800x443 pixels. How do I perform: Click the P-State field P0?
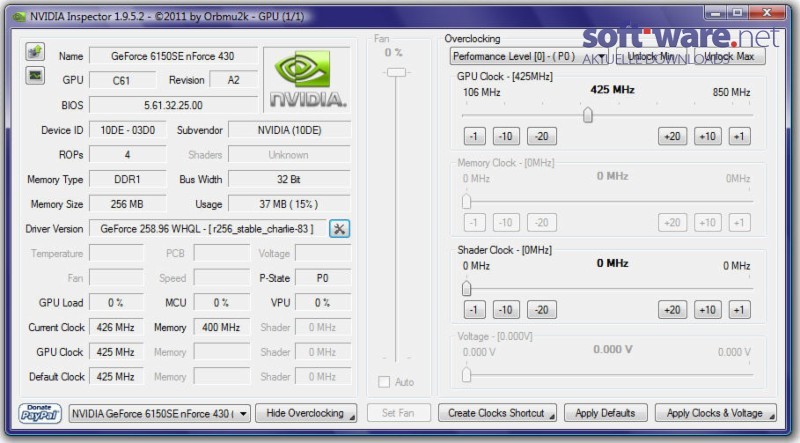[x=323, y=278]
